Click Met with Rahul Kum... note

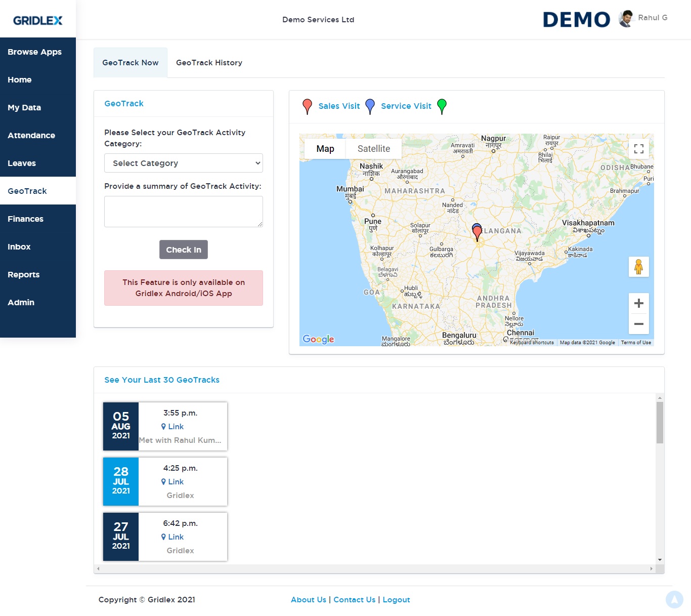point(180,440)
